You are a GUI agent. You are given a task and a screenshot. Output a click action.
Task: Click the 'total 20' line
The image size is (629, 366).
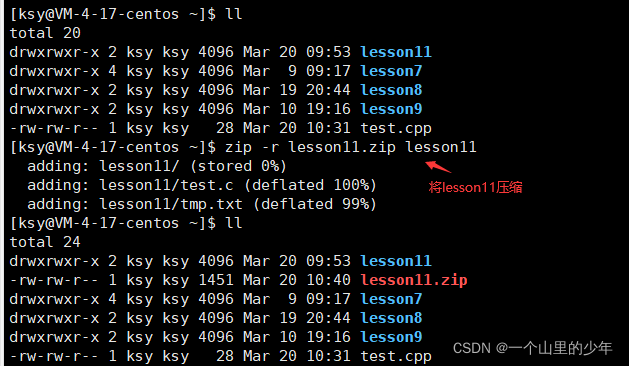pyautogui.click(x=45, y=33)
